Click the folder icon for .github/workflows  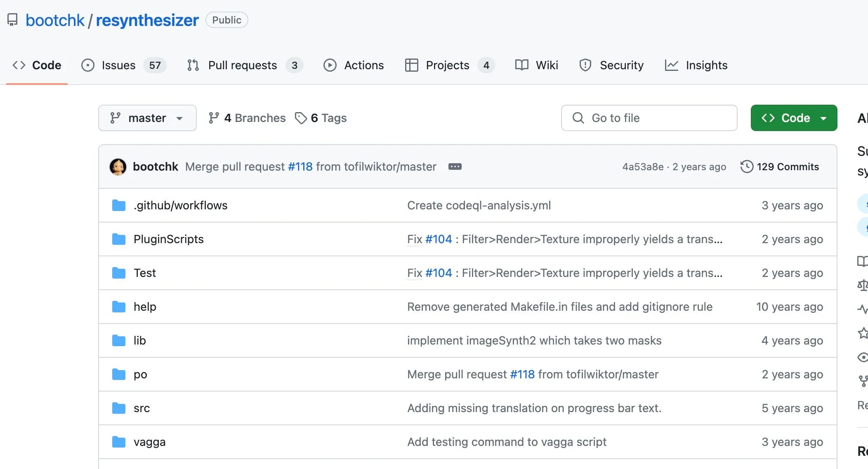119,205
